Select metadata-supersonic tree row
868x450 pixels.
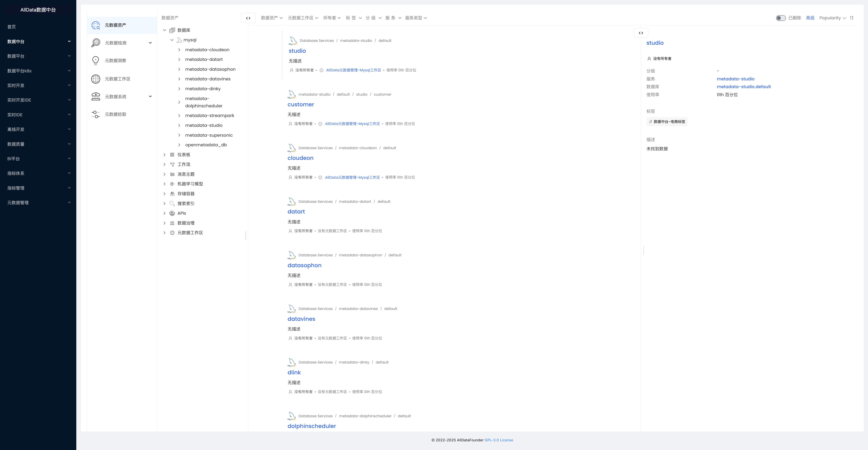pyautogui.click(x=209, y=135)
